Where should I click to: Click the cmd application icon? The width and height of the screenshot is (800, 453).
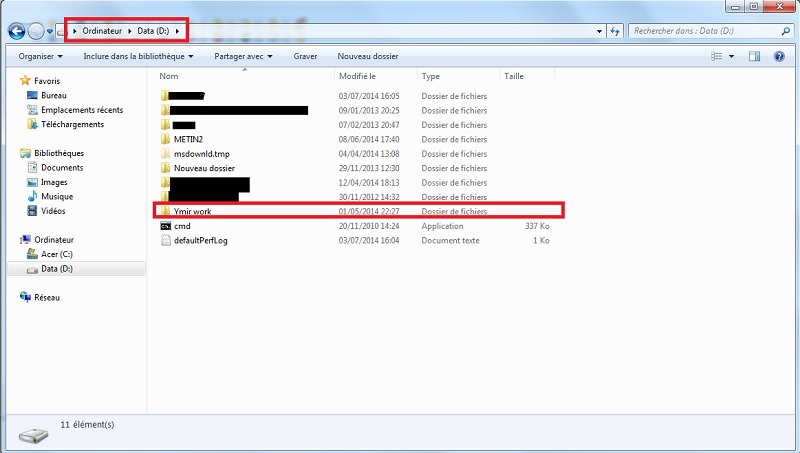tap(165, 226)
